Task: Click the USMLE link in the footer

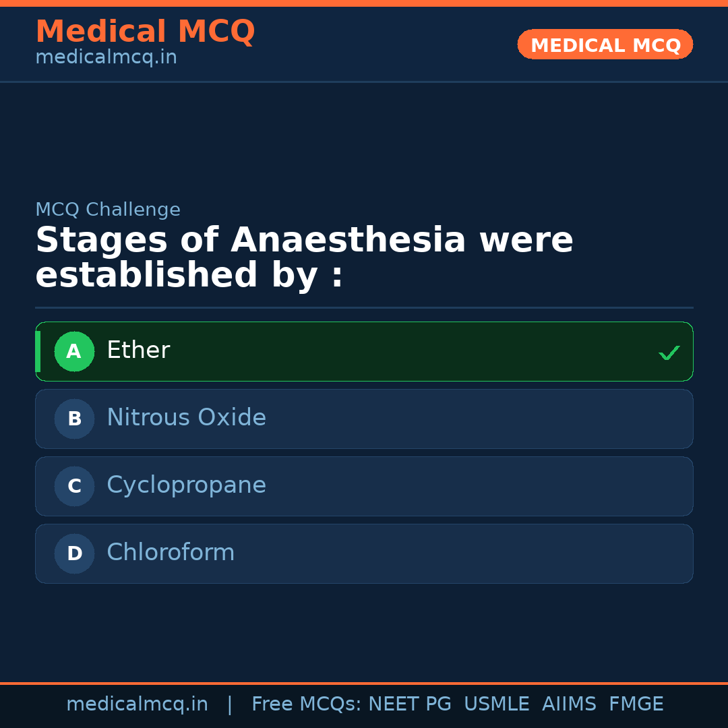Action: [x=497, y=704]
